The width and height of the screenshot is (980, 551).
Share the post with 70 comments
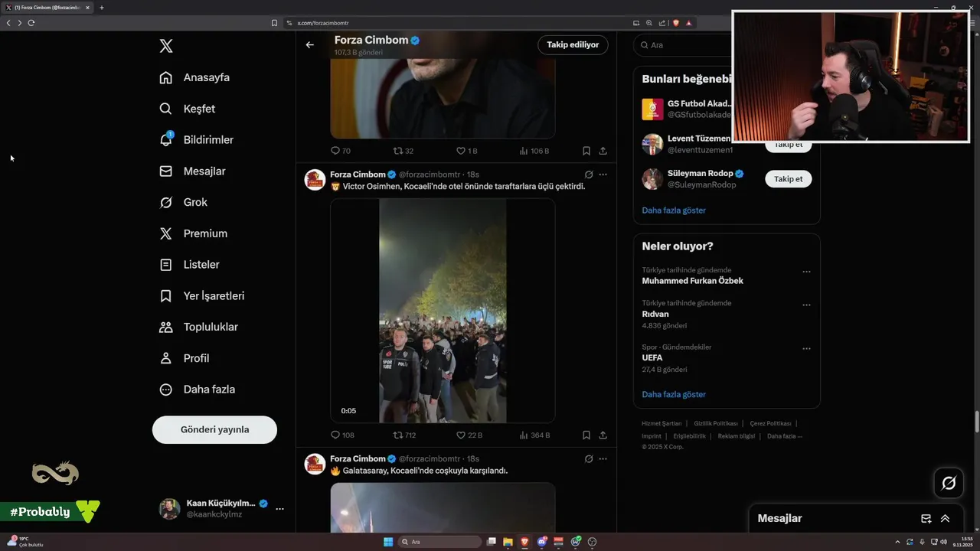coord(603,151)
